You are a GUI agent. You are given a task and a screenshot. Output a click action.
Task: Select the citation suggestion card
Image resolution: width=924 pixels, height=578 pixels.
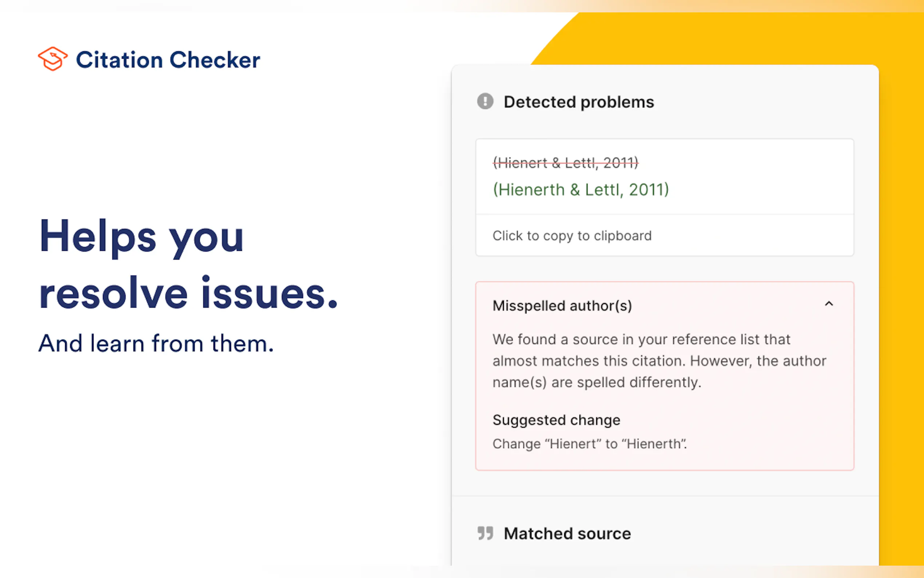pyautogui.click(x=664, y=197)
